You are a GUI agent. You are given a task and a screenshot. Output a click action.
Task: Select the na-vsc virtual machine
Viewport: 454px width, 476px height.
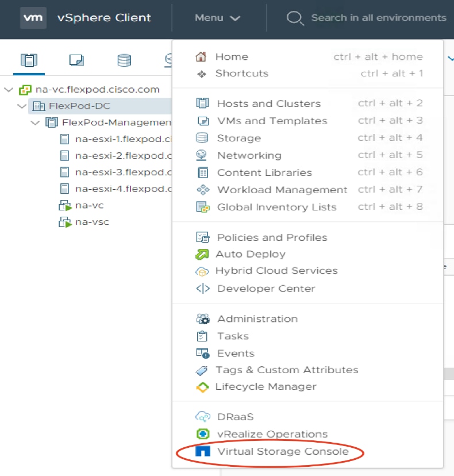(x=93, y=222)
